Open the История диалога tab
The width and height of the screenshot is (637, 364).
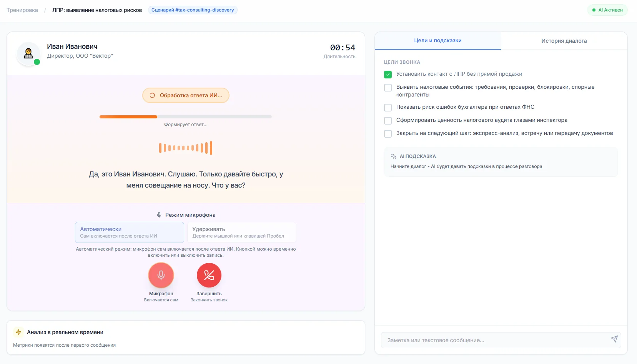(x=564, y=41)
